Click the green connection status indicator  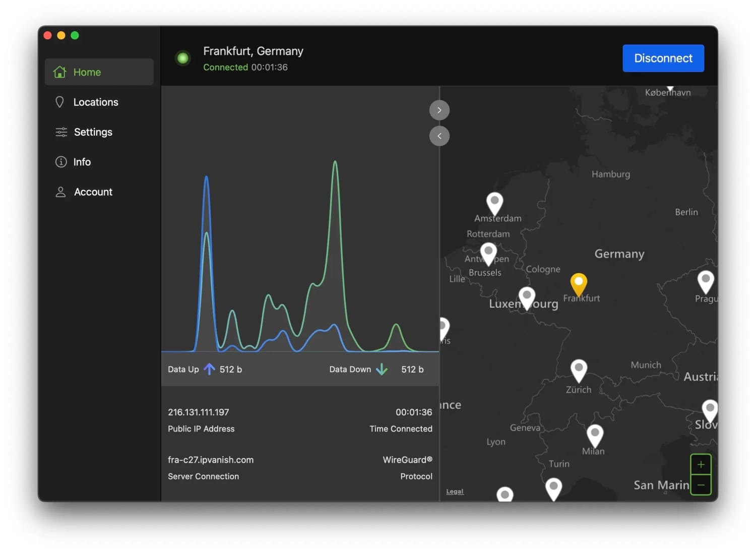(x=182, y=58)
